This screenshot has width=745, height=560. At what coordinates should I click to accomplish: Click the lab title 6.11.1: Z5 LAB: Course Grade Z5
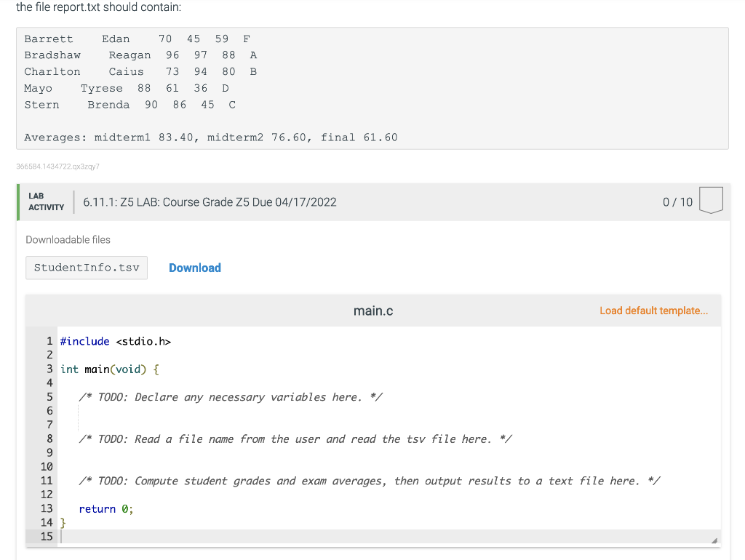pyautogui.click(x=209, y=201)
